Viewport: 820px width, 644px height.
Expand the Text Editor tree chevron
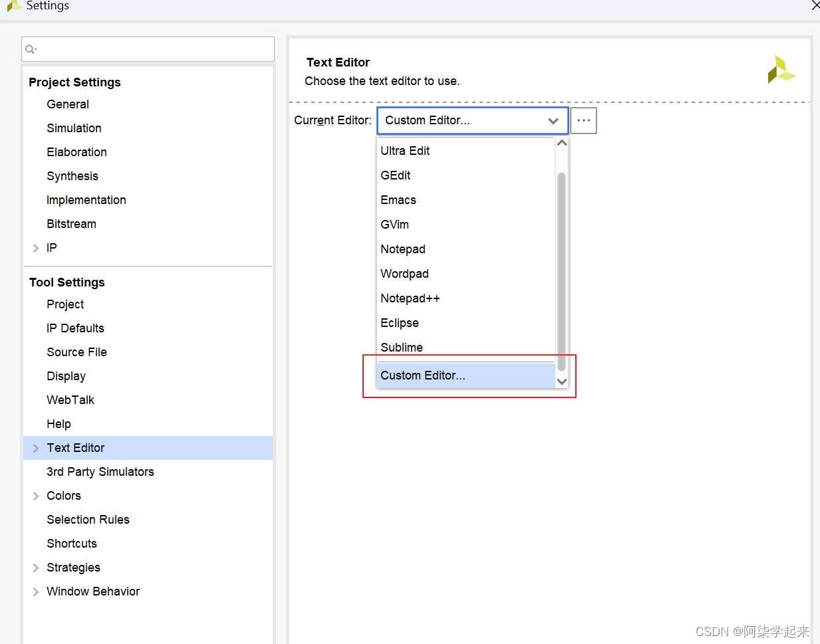point(36,448)
